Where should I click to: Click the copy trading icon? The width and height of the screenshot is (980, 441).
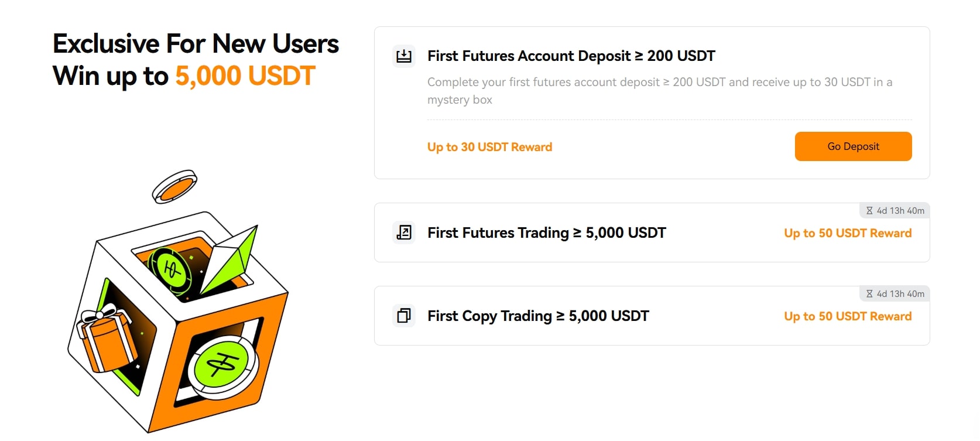[404, 316]
